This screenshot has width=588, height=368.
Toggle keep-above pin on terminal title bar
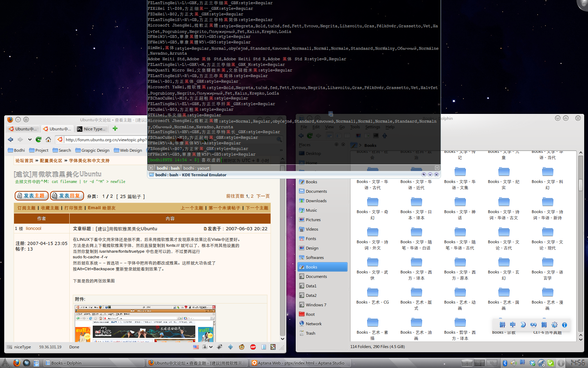point(424,175)
